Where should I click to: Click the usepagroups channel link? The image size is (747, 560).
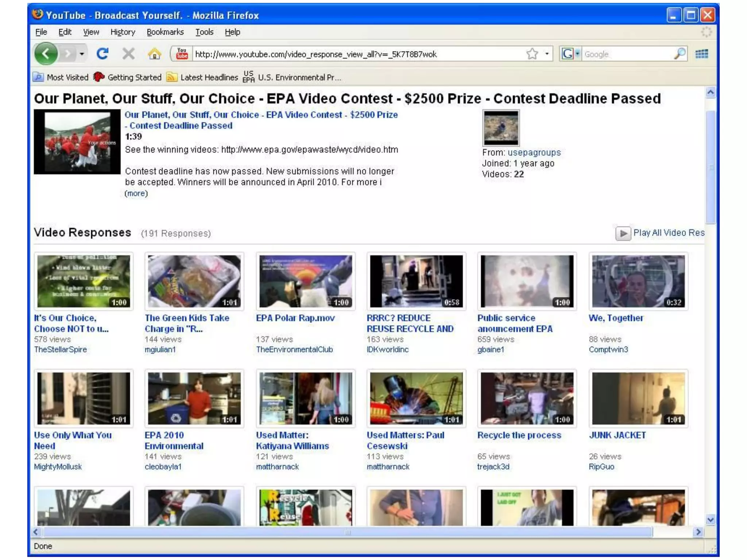pos(534,152)
